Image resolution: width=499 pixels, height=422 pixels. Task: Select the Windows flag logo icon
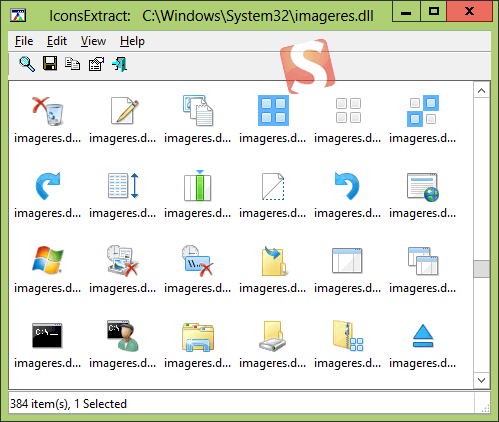tap(48, 260)
